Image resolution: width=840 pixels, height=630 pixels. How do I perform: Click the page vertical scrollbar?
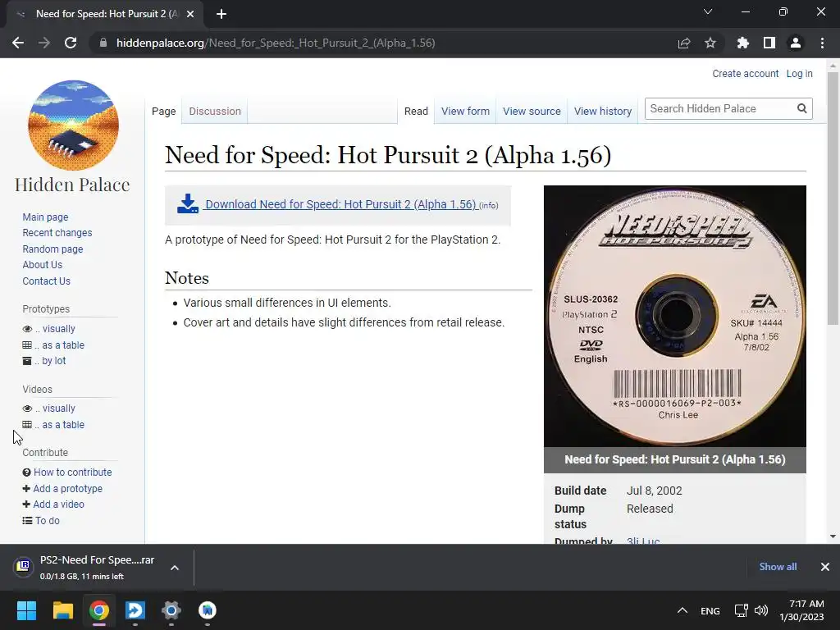click(x=833, y=199)
